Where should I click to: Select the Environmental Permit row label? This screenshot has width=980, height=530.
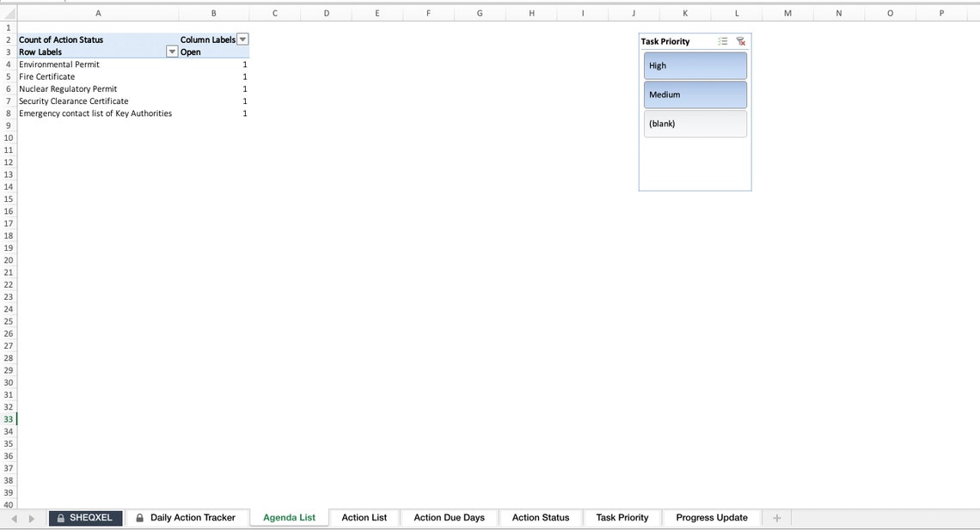pyautogui.click(x=58, y=64)
